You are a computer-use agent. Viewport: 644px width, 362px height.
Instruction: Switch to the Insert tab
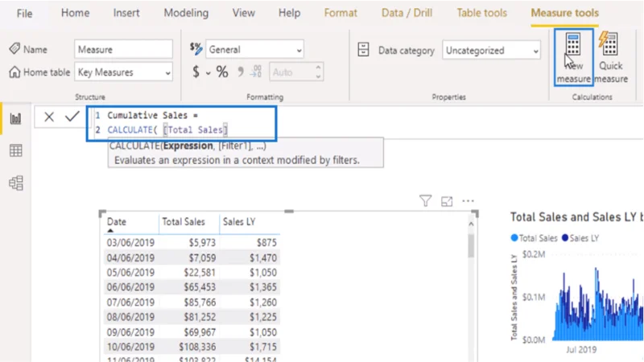[126, 13]
